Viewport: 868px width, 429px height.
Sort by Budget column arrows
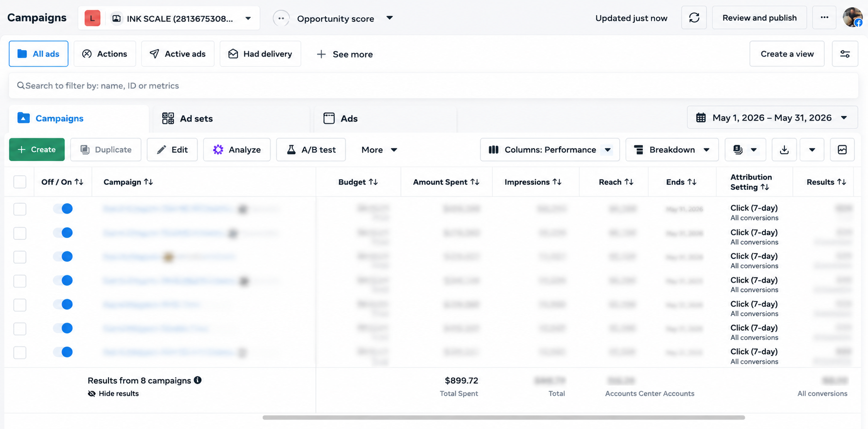(x=373, y=182)
